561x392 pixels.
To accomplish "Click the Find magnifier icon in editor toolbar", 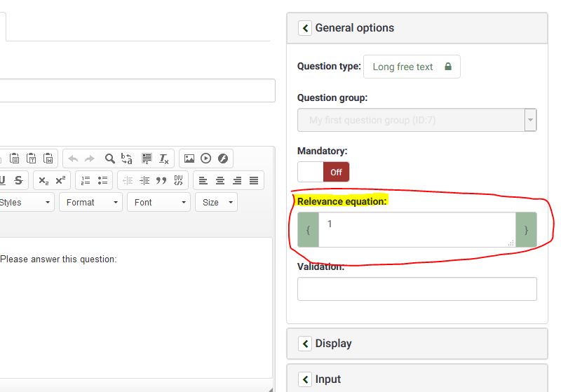I will coord(109,158).
